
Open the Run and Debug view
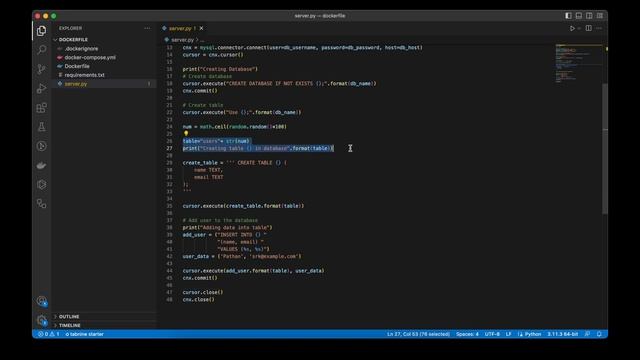pos(41,88)
